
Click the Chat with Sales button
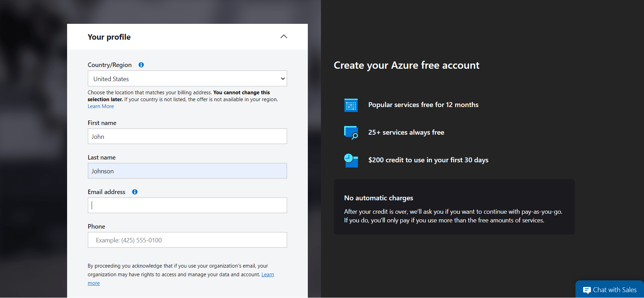609,289
